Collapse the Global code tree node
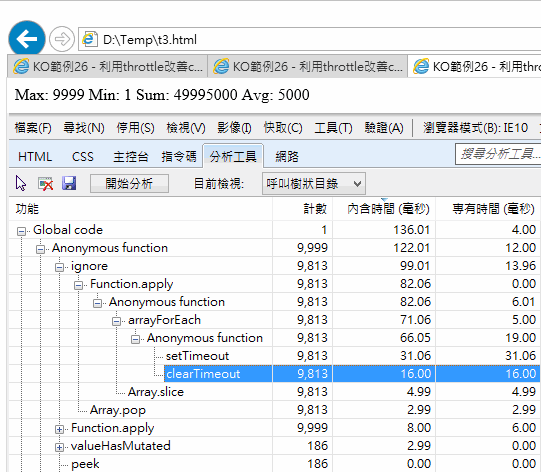541x472 pixels. pos(21,231)
